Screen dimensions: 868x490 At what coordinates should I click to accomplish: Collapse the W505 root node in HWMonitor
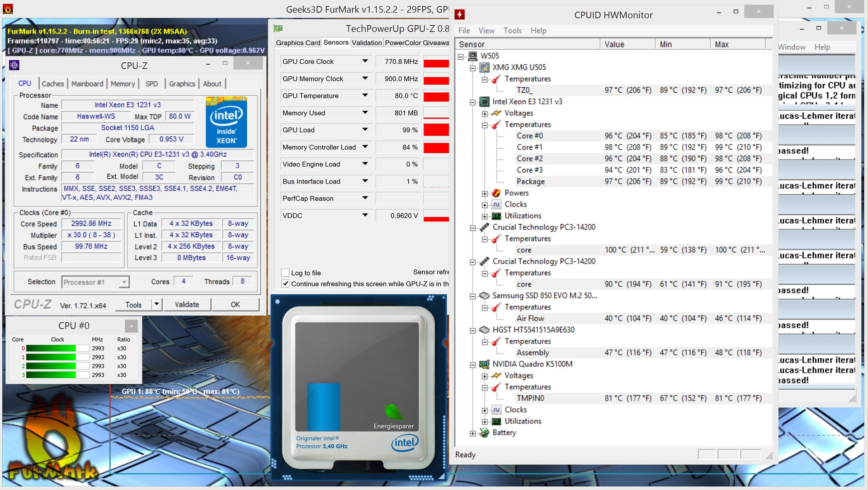coord(460,57)
